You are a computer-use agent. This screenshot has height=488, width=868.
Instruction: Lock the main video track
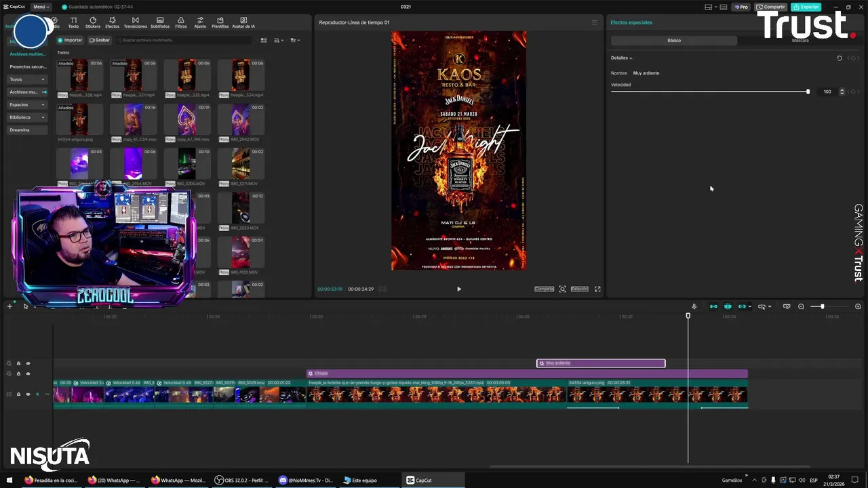[18, 394]
